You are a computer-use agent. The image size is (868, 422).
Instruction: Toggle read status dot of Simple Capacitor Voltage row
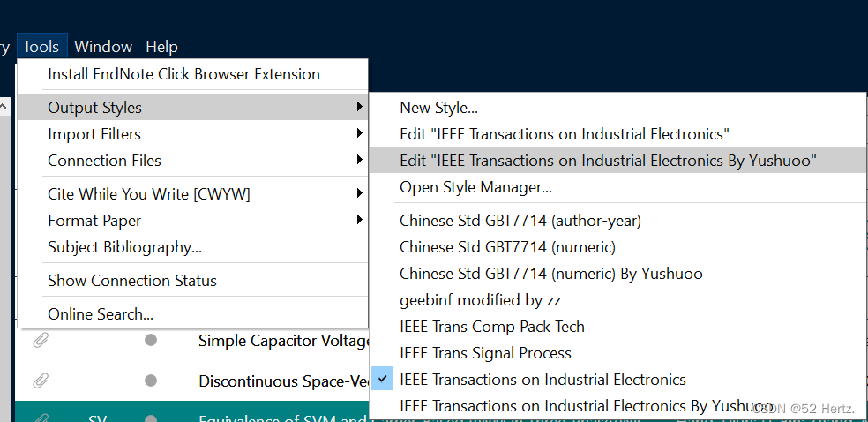(151, 340)
